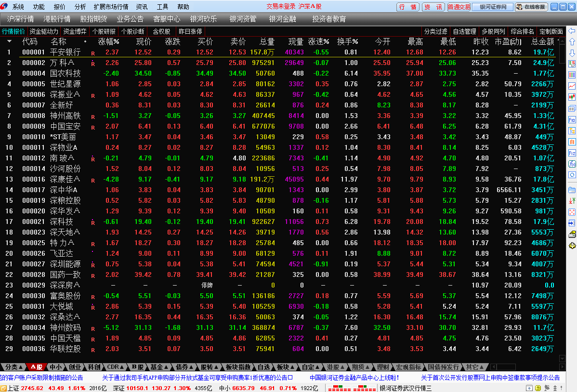Viewport: 577px width, 392px height.
Task: Click the vertical scrollbar up arrow
Action: coord(562,41)
